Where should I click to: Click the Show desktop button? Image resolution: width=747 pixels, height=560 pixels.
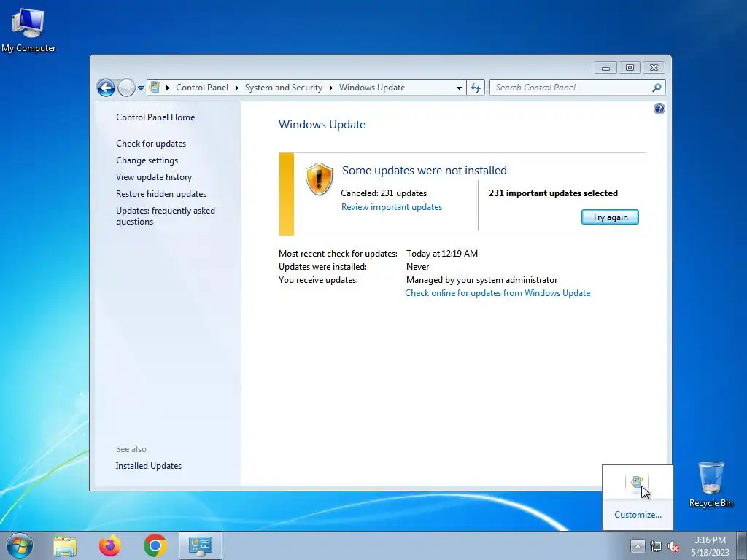pos(741,545)
